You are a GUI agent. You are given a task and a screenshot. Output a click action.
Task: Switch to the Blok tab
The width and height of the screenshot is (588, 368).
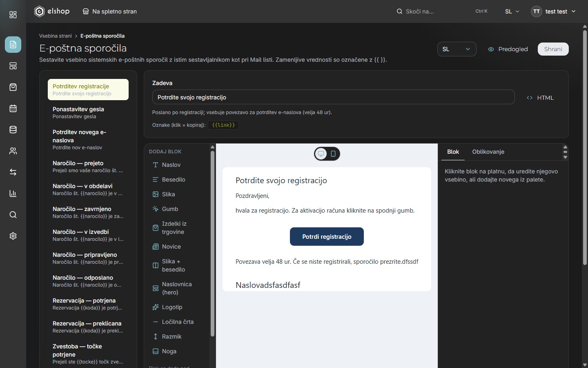click(453, 152)
